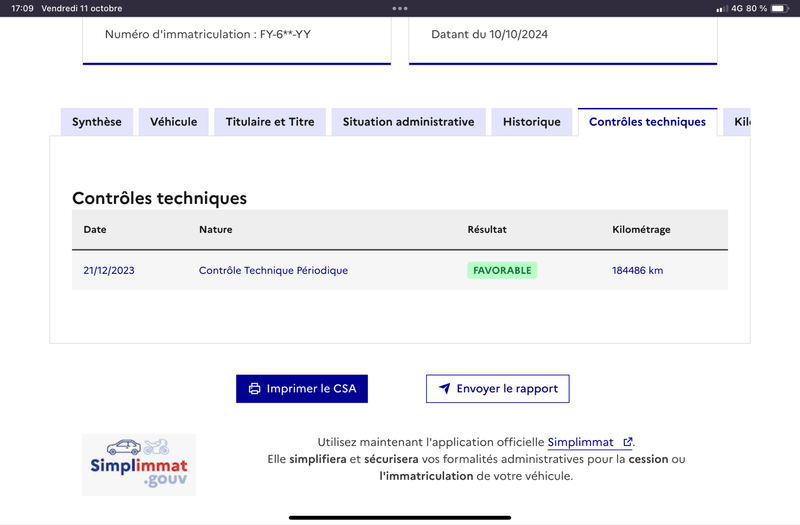Viewport: 800px width, 525px height.
Task: Select the Situation administrative tab
Action: 408,122
